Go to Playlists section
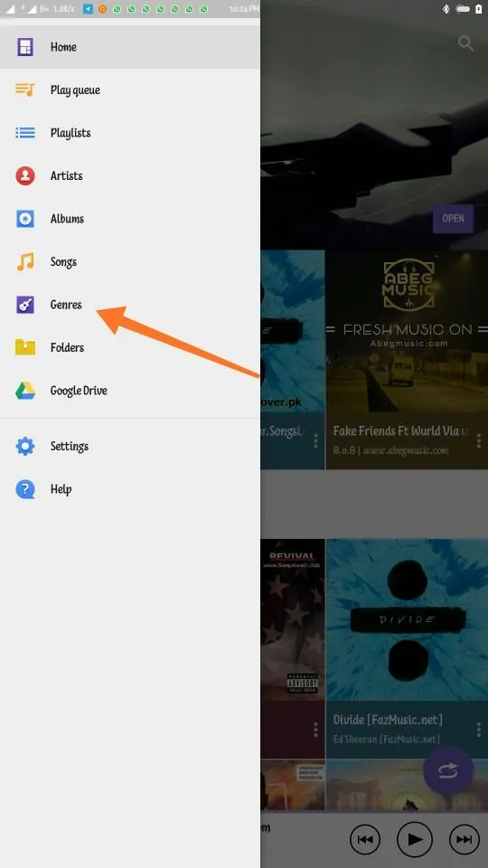This screenshot has height=868, width=488. (130, 133)
